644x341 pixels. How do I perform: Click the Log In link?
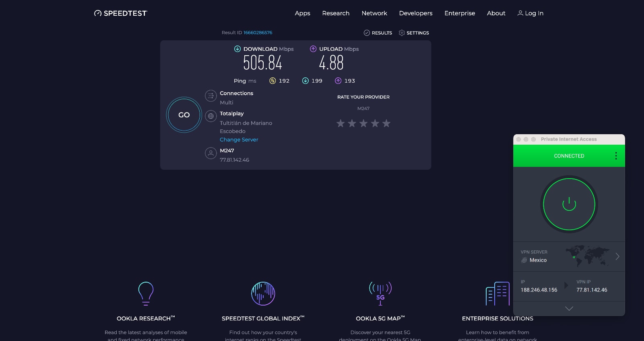pos(530,13)
